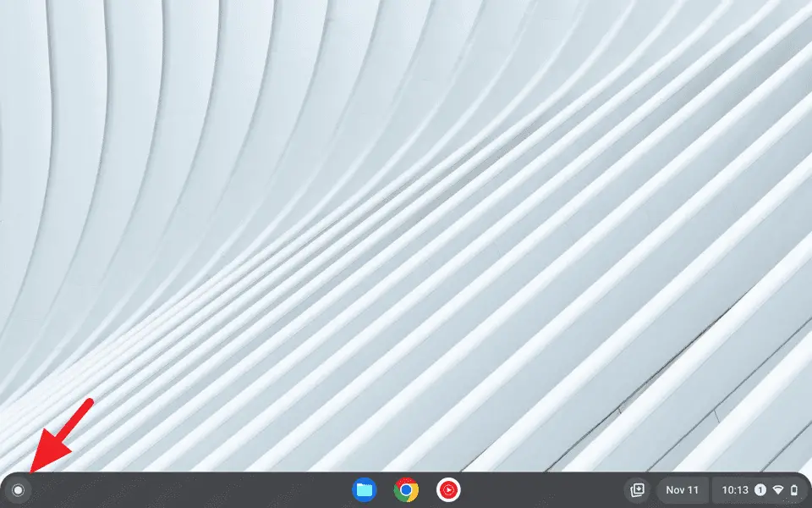812x508 pixels.
Task: Expand the system status tray
Action: coord(761,490)
